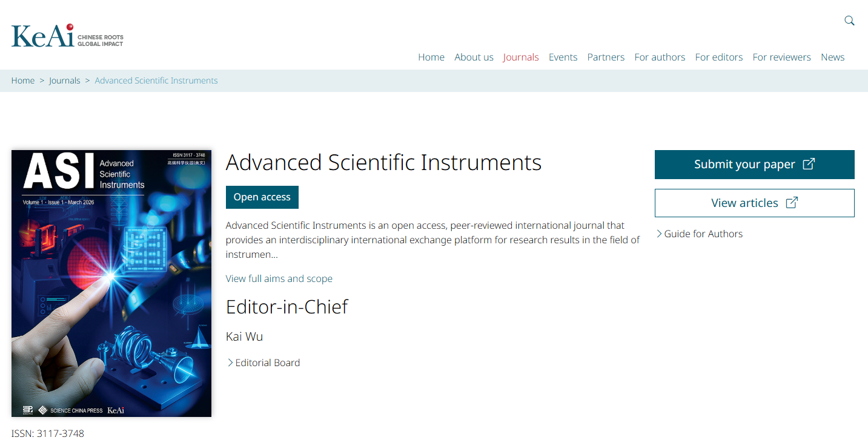Select For editors in navigation
Screen dimensions: 868x446
coord(718,57)
